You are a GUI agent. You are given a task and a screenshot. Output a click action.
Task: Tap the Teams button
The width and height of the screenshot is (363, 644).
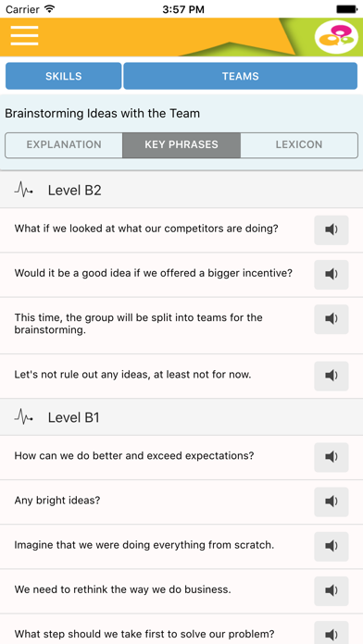coord(241,76)
